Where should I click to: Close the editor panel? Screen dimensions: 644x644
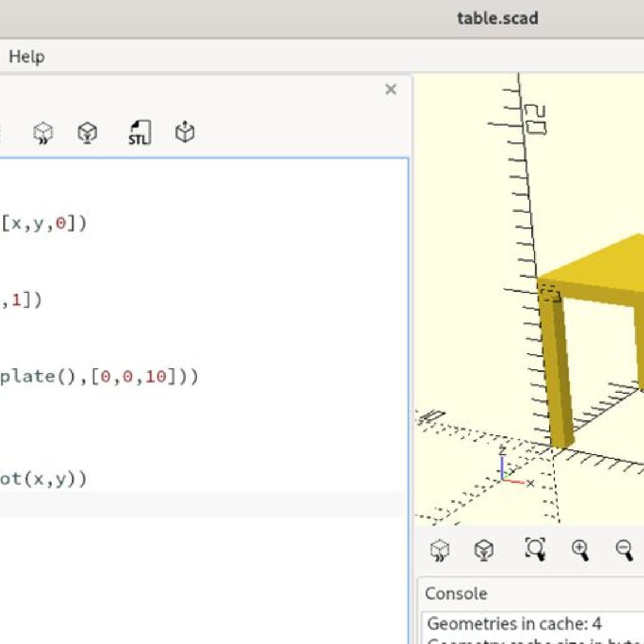(x=391, y=89)
